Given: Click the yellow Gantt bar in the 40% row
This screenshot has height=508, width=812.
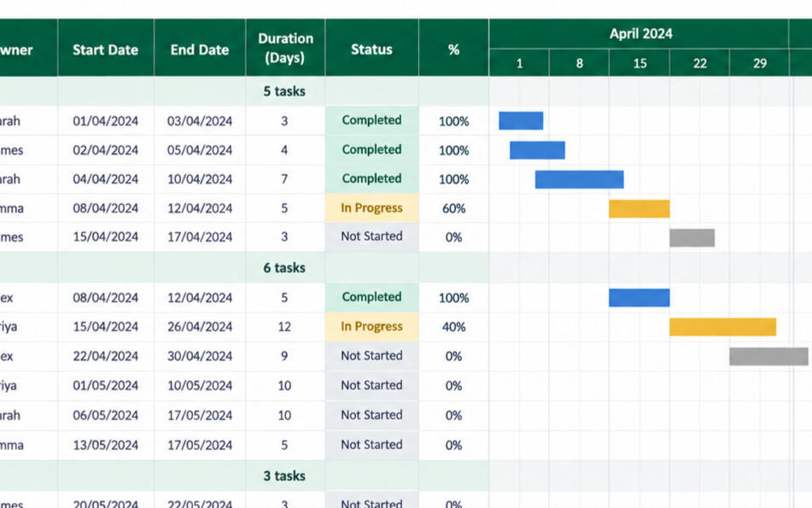Looking at the screenshot, I should click(x=722, y=327).
